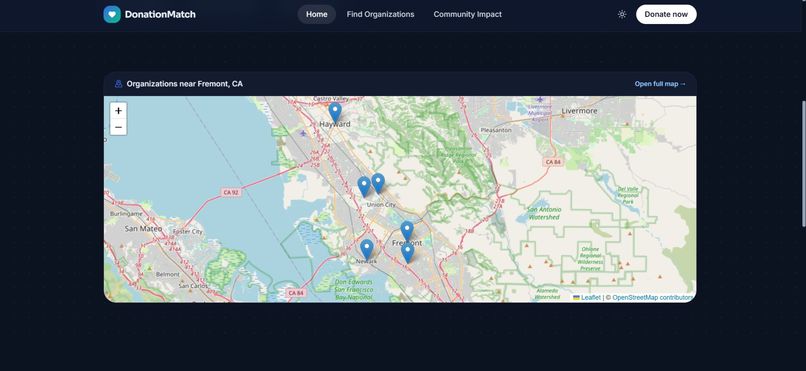Click the DonationMatch heart logo icon
Image resolution: width=806 pixels, height=371 pixels.
click(x=112, y=14)
